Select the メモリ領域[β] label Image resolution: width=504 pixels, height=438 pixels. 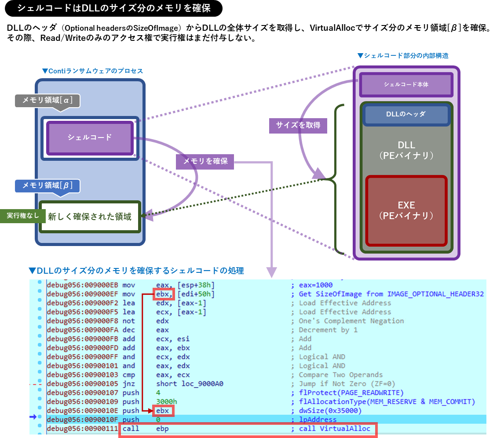(x=46, y=186)
